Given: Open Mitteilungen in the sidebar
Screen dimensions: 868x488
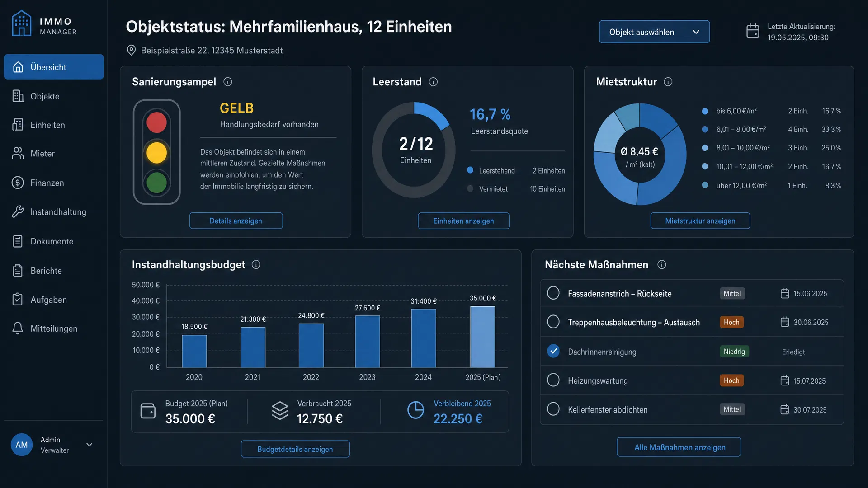Looking at the screenshot, I should coord(54,328).
